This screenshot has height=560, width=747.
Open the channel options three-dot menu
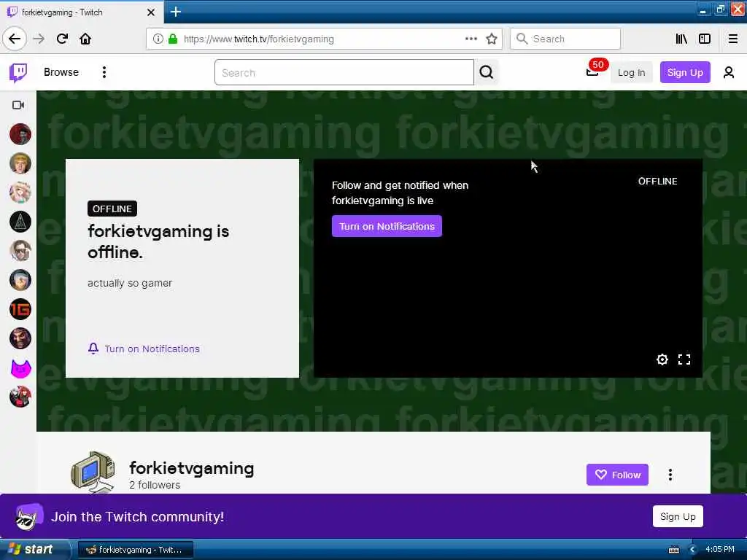(670, 475)
